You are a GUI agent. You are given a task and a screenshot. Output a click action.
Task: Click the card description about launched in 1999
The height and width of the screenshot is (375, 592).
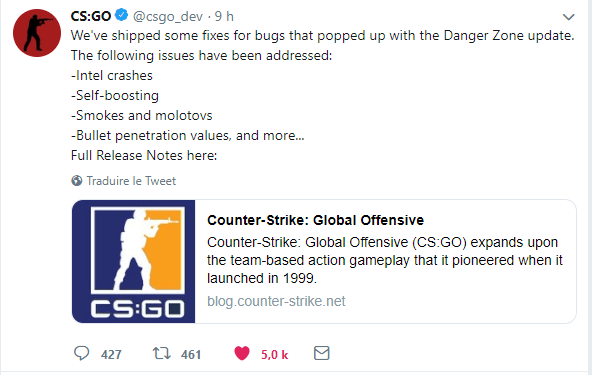(x=385, y=260)
